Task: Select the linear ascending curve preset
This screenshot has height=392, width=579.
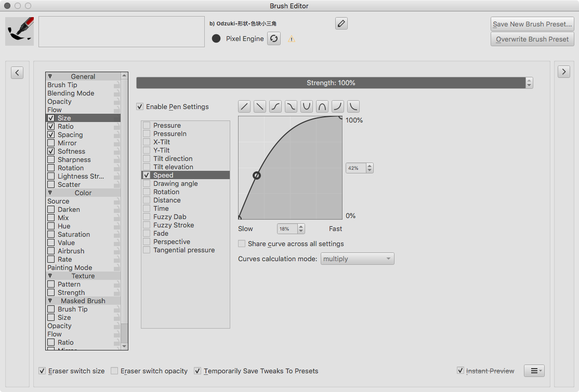Action: click(x=244, y=106)
